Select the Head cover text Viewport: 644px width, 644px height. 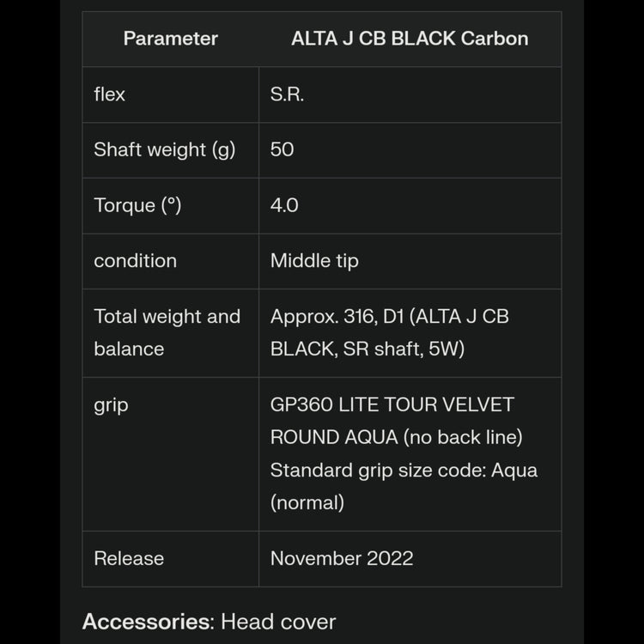coord(278,622)
